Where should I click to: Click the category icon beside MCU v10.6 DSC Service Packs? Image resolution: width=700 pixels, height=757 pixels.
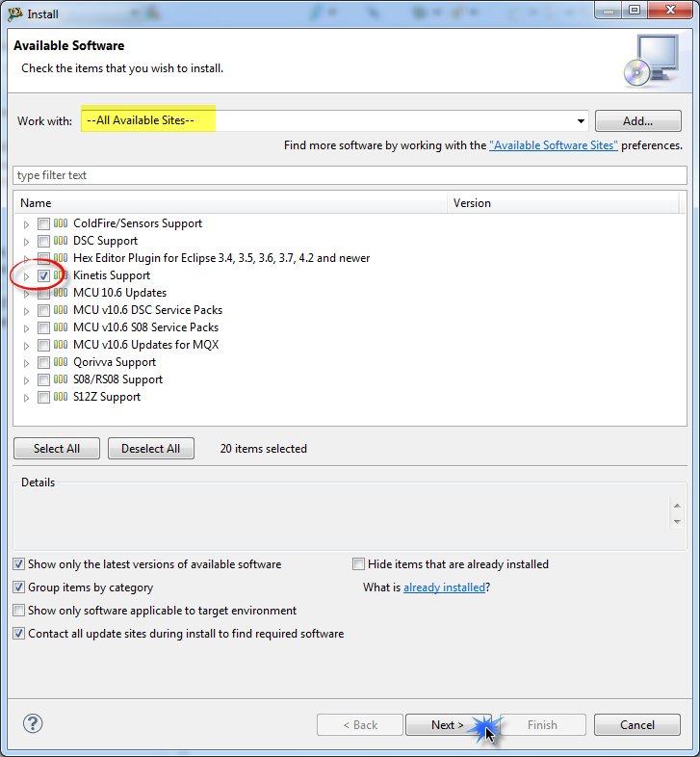pyautogui.click(x=61, y=310)
